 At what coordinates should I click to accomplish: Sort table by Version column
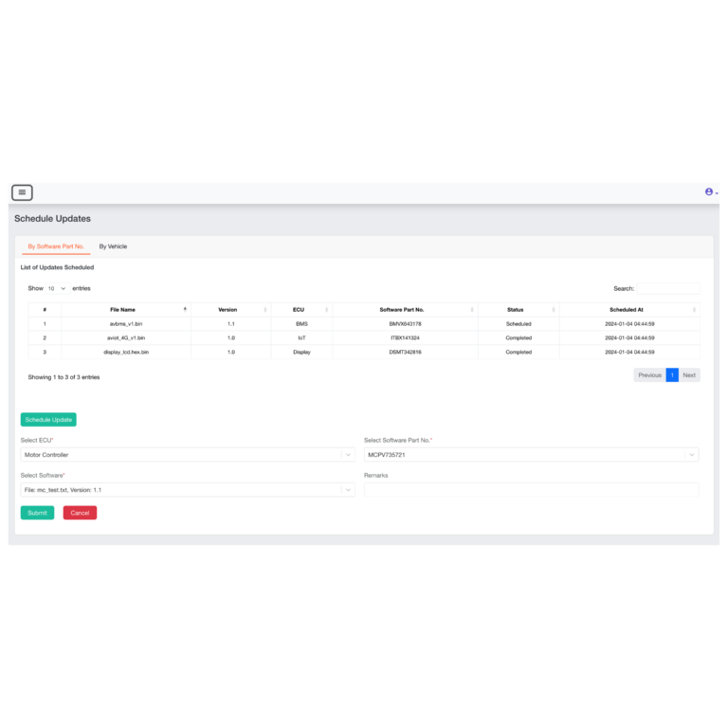(227, 310)
